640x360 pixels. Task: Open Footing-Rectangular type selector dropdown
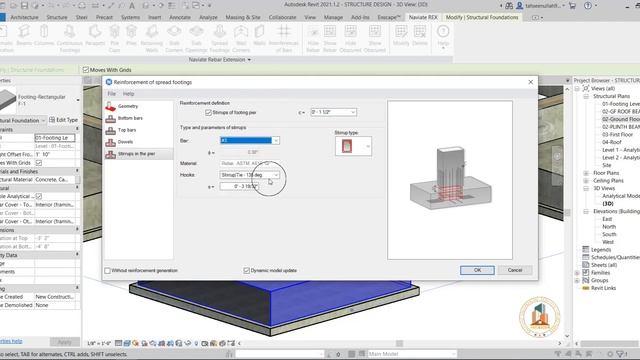(78, 100)
